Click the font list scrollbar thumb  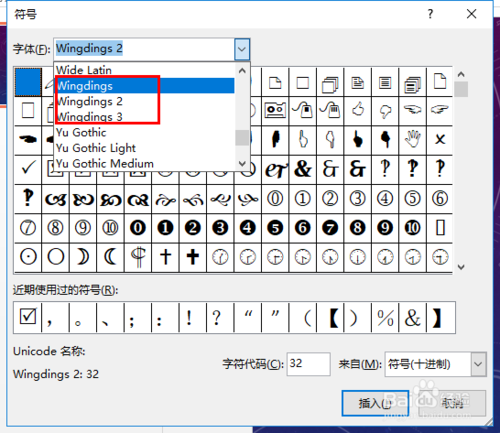[242, 138]
